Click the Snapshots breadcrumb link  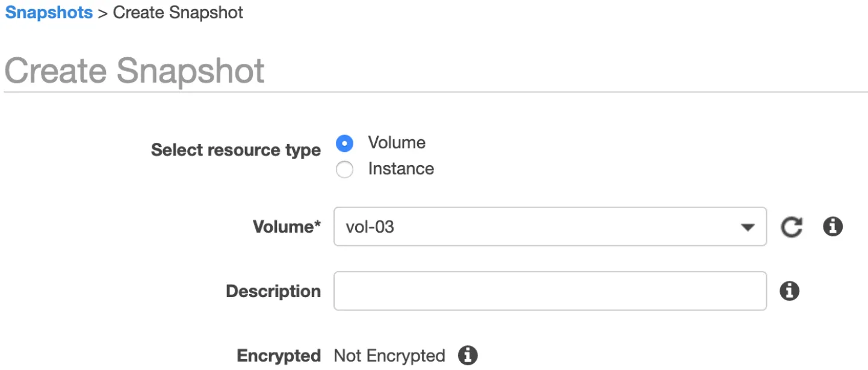(49, 13)
